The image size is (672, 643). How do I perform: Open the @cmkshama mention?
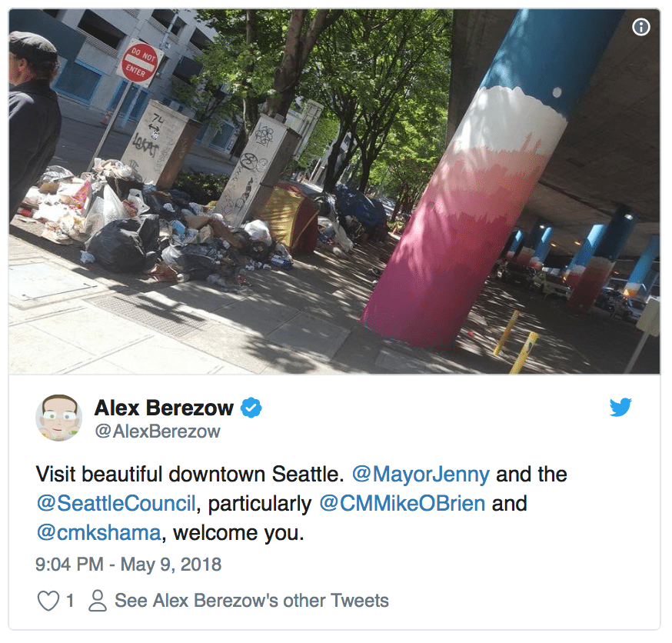[98, 532]
